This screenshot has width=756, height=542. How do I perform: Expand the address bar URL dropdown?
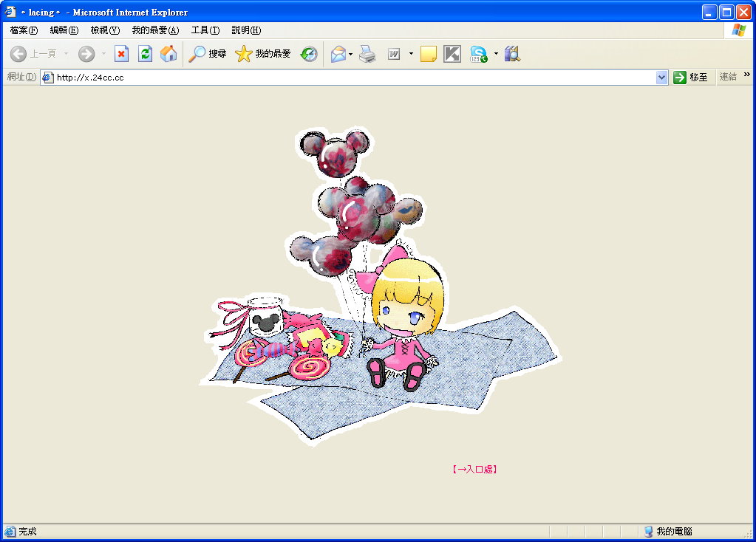(661, 77)
